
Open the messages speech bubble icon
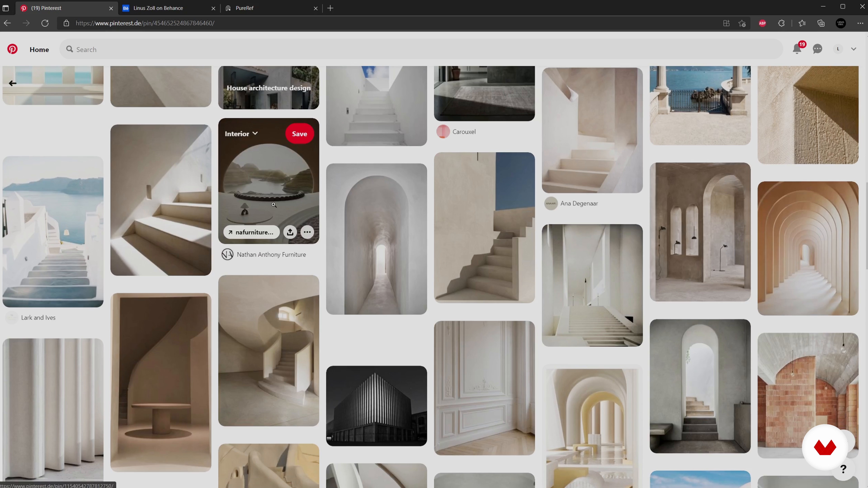pyautogui.click(x=817, y=49)
